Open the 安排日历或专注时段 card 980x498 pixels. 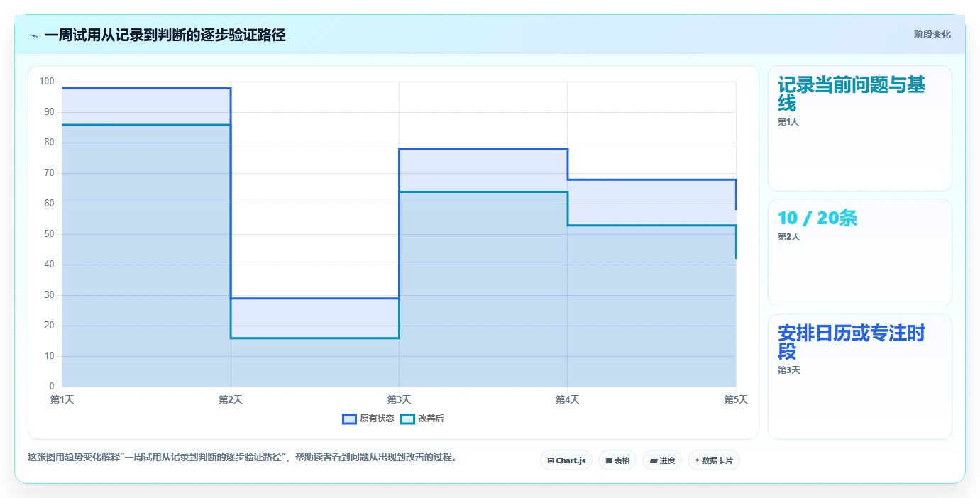point(860,377)
